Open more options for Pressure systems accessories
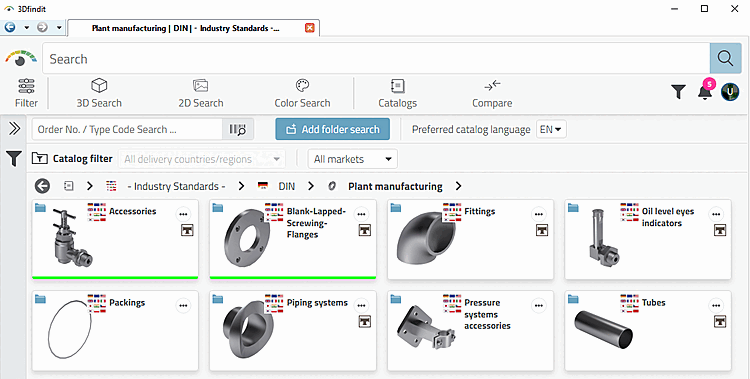Image resolution: width=750 pixels, height=379 pixels. 539,305
